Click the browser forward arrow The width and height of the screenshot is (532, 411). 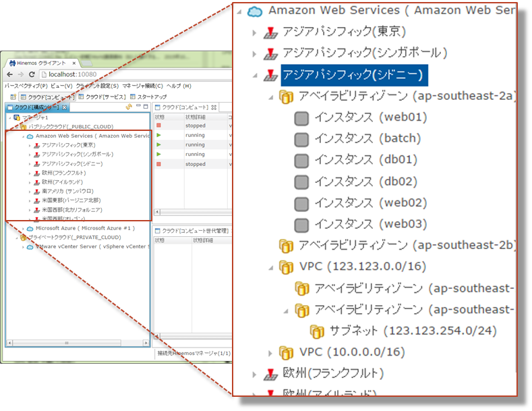(21, 74)
